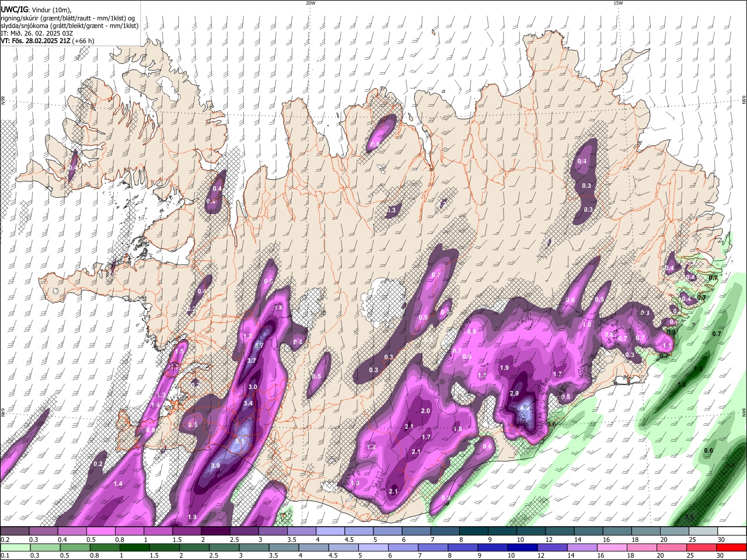Click the 'rigning/skúrir' description line
Viewport: 747px width, 560px height.
(68, 18)
